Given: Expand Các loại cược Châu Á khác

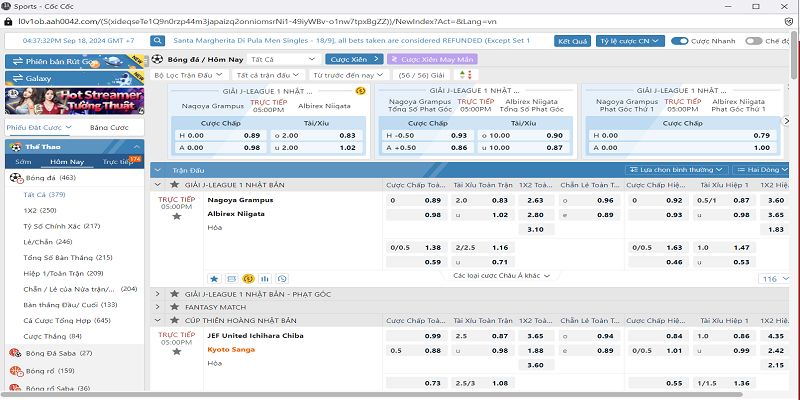Looking at the screenshot, I should 502,276.
